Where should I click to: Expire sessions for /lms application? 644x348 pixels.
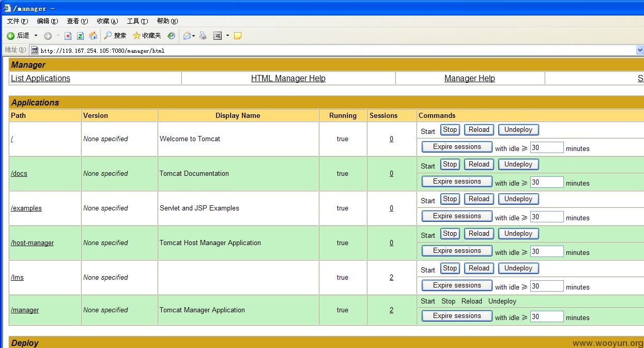(457, 285)
